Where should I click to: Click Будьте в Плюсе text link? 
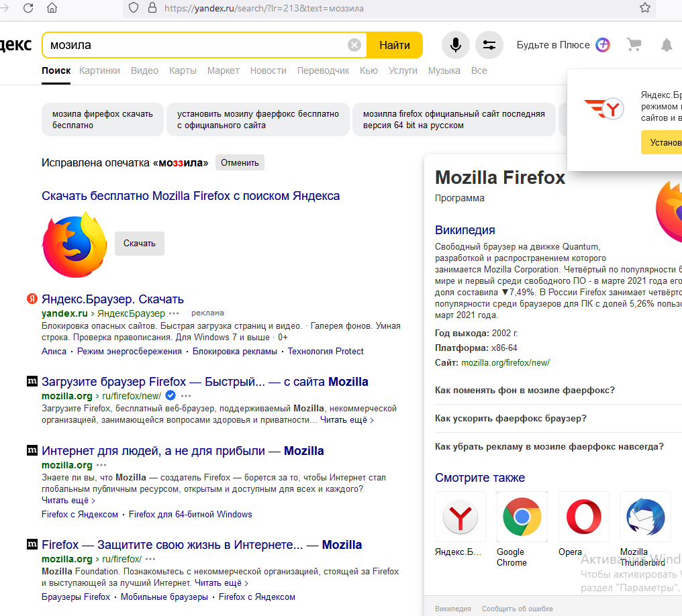coord(553,45)
